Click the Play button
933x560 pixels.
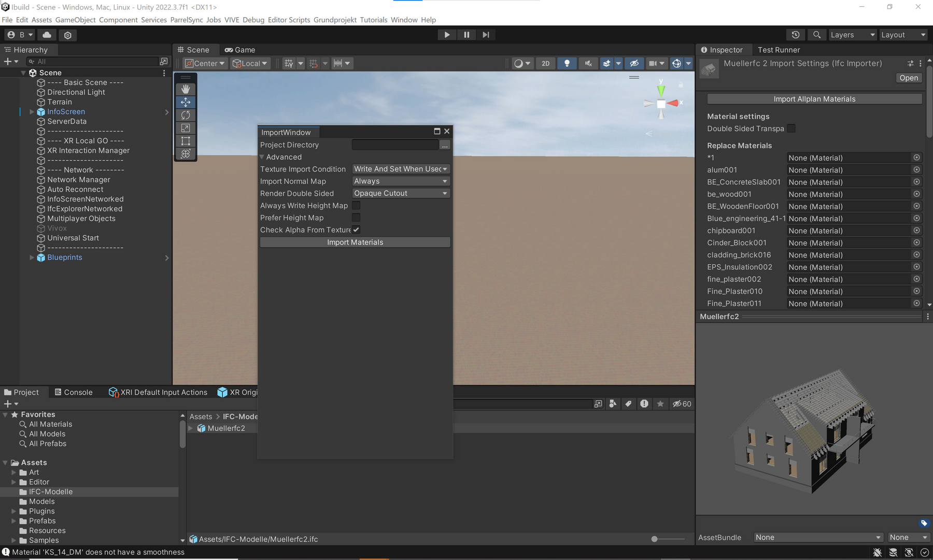coord(447,35)
